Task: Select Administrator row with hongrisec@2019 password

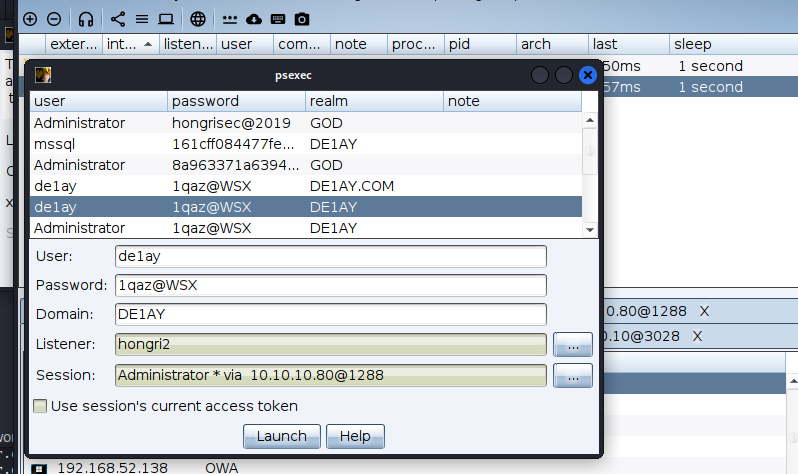Action: pyautogui.click(x=306, y=123)
